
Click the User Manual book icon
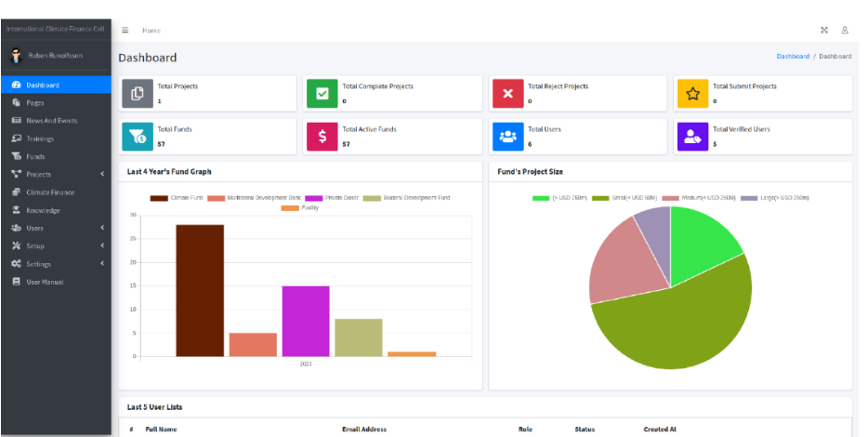click(x=16, y=282)
